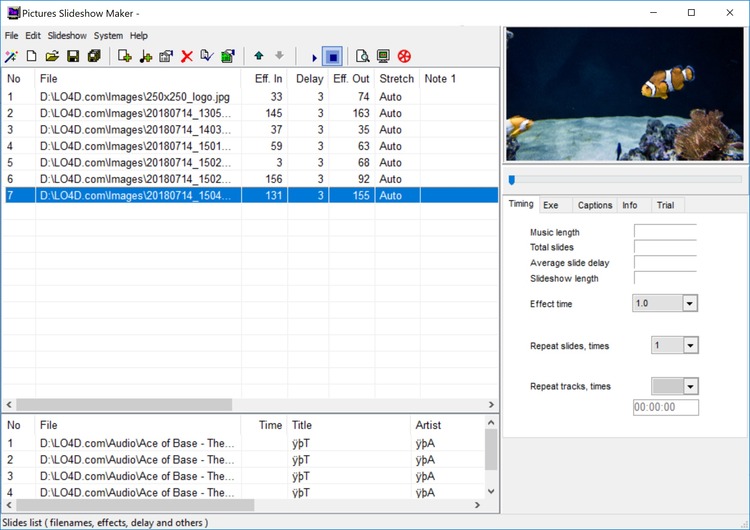Preview the slide with magnifier icon

(363, 56)
